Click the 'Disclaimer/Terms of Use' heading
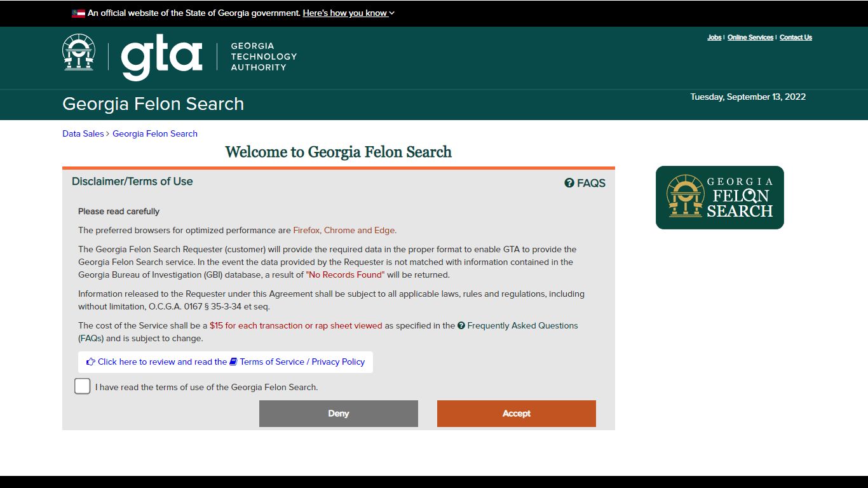This screenshot has width=868, height=488. pyautogui.click(x=132, y=181)
